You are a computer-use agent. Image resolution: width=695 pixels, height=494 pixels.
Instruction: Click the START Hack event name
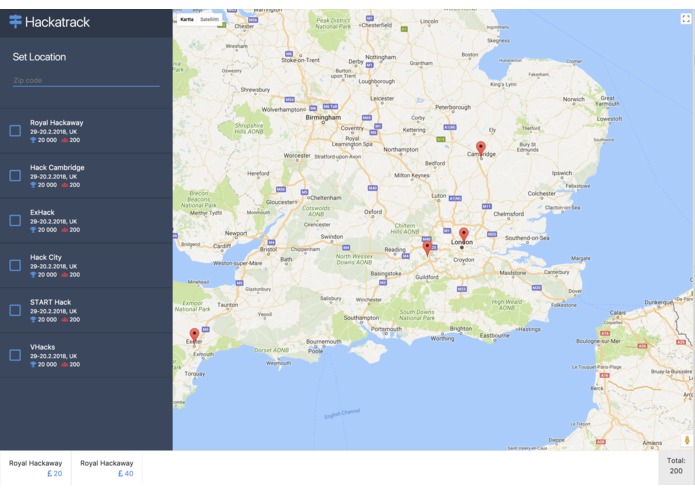(x=51, y=302)
